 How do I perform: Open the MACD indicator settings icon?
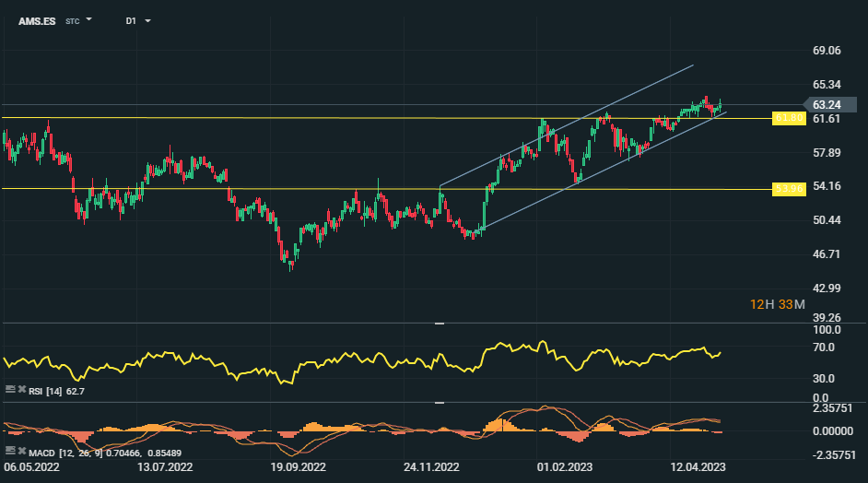click(10, 451)
